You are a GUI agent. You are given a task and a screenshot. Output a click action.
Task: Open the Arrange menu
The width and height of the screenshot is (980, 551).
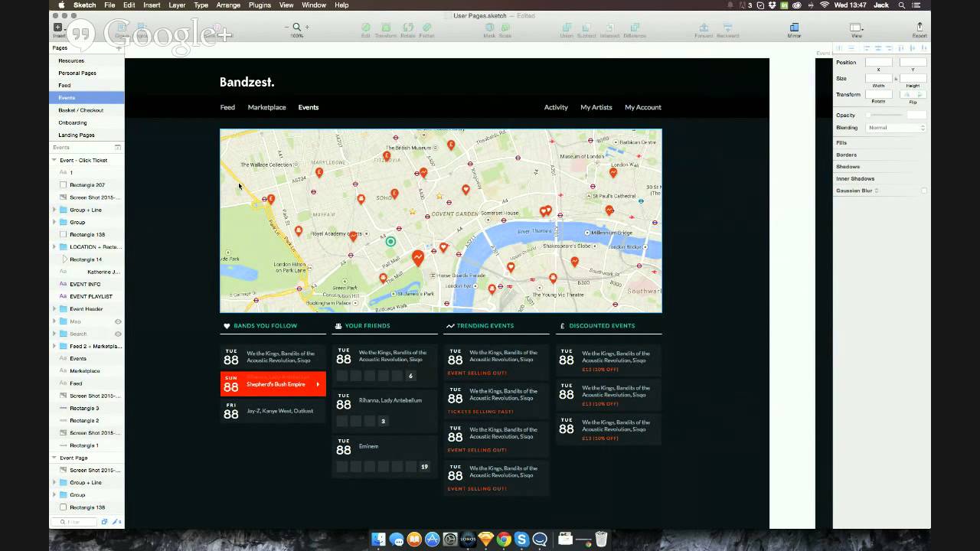click(x=228, y=5)
